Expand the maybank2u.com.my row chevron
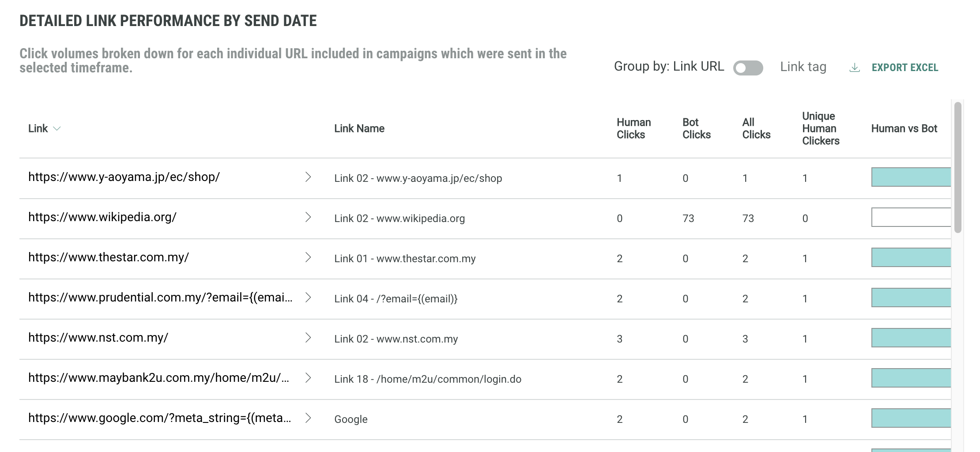This screenshot has height=452, width=980. (x=308, y=378)
